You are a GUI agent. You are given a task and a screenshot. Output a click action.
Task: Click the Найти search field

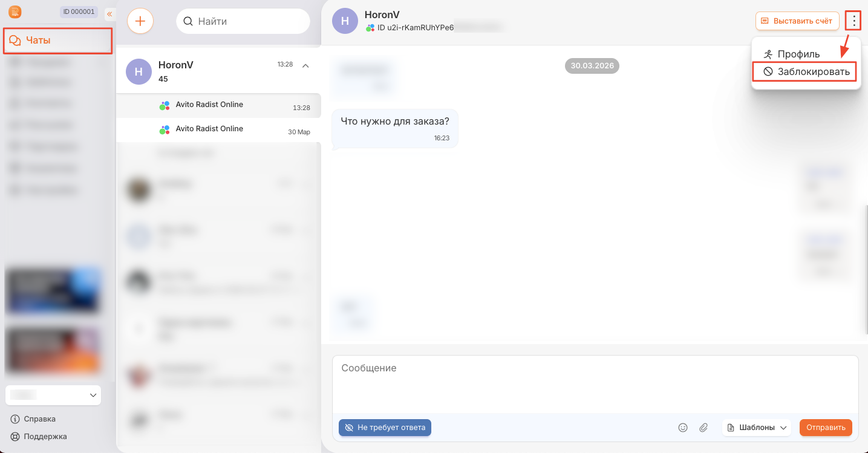coord(243,21)
